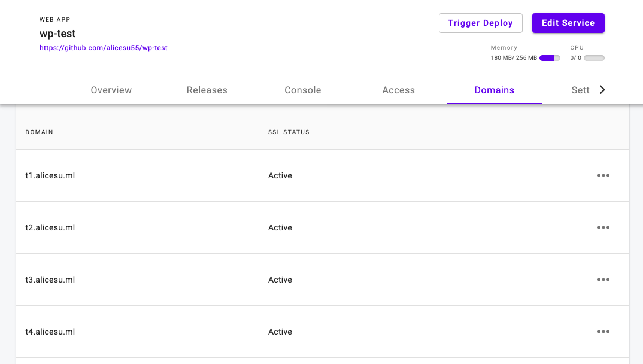Click the CPU usage progress bar
This screenshot has width=643, height=364.
pos(594,58)
